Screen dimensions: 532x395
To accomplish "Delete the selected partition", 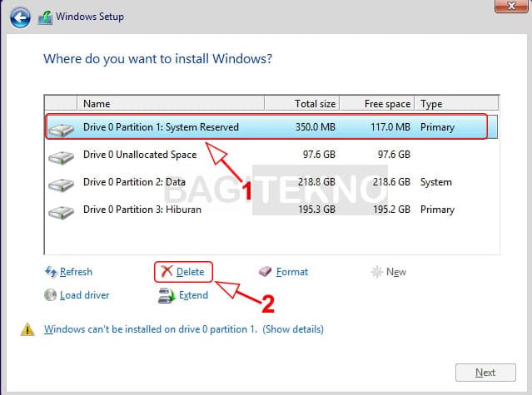I will pos(190,272).
